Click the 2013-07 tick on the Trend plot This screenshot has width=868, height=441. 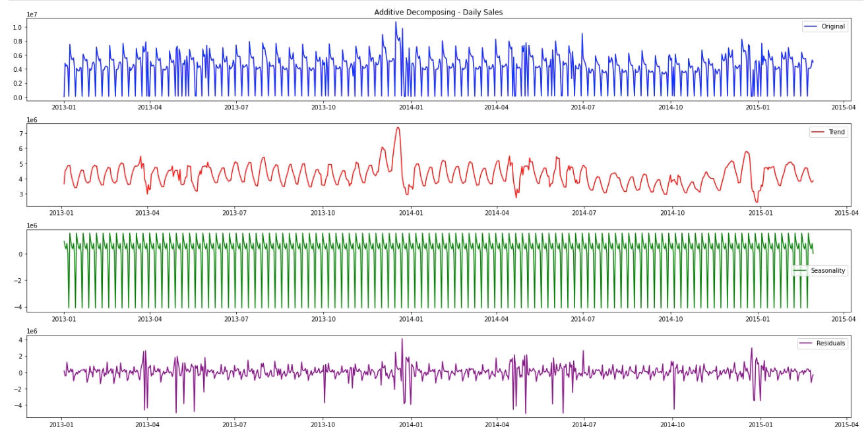point(235,213)
